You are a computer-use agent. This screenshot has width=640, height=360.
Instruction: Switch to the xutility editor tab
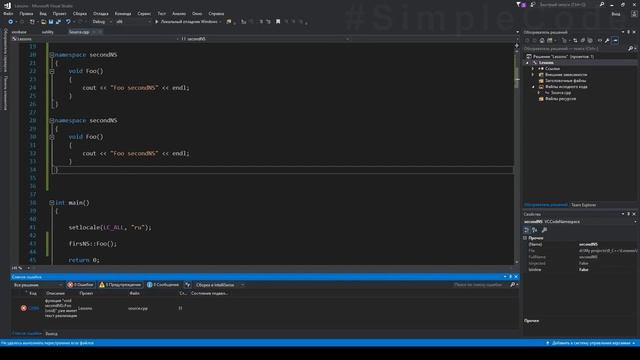coord(47,32)
